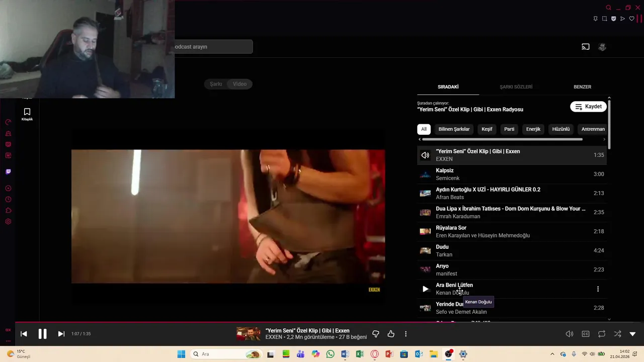Play HAYIRLI GÜNLER 0.2 from queue
The width and height of the screenshot is (644, 362).
(x=512, y=193)
